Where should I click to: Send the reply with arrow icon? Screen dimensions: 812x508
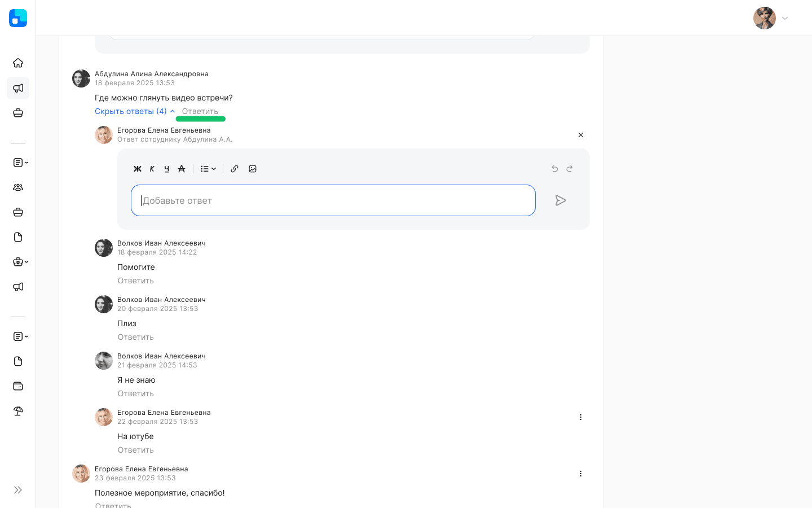pos(560,200)
